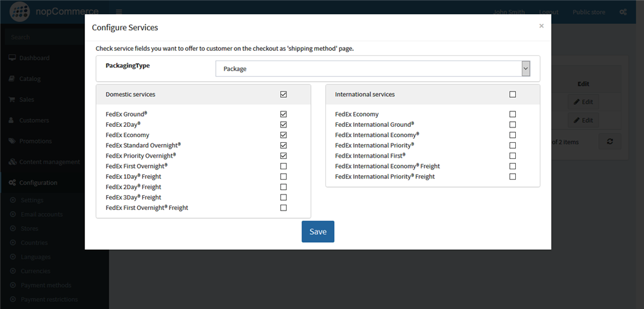Enable FedEx 2Day Freight checkbox
Viewport: 644px width, 309px height.
pyautogui.click(x=283, y=187)
